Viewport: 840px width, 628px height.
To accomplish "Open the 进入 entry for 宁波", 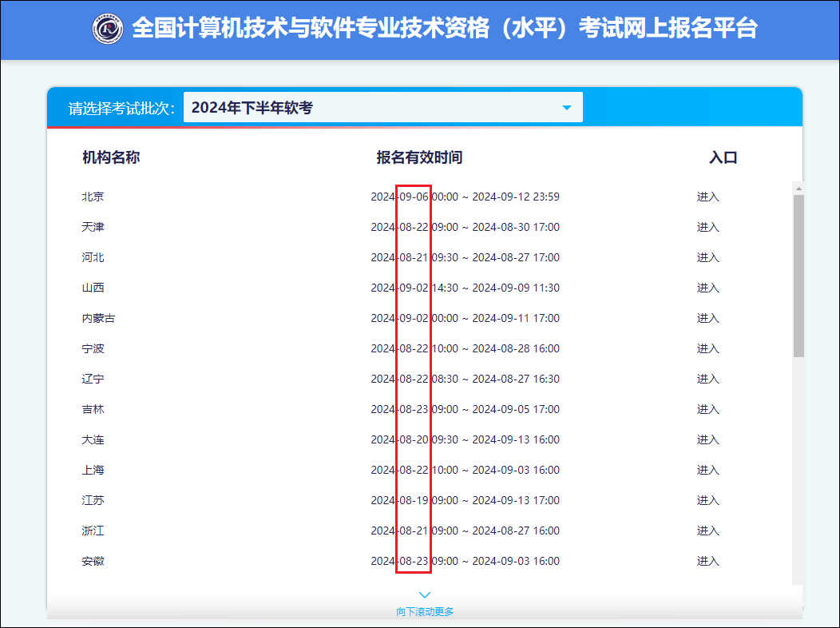I will [x=707, y=348].
